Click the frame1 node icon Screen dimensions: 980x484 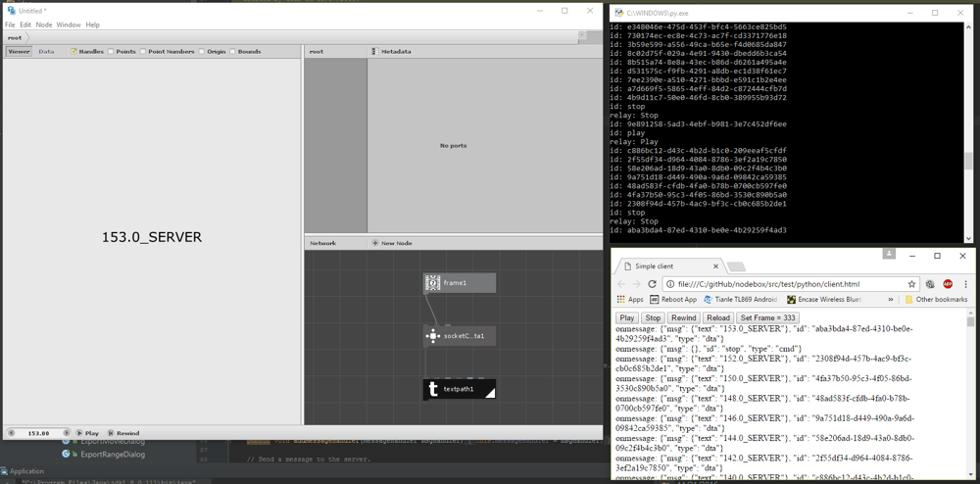coord(432,283)
